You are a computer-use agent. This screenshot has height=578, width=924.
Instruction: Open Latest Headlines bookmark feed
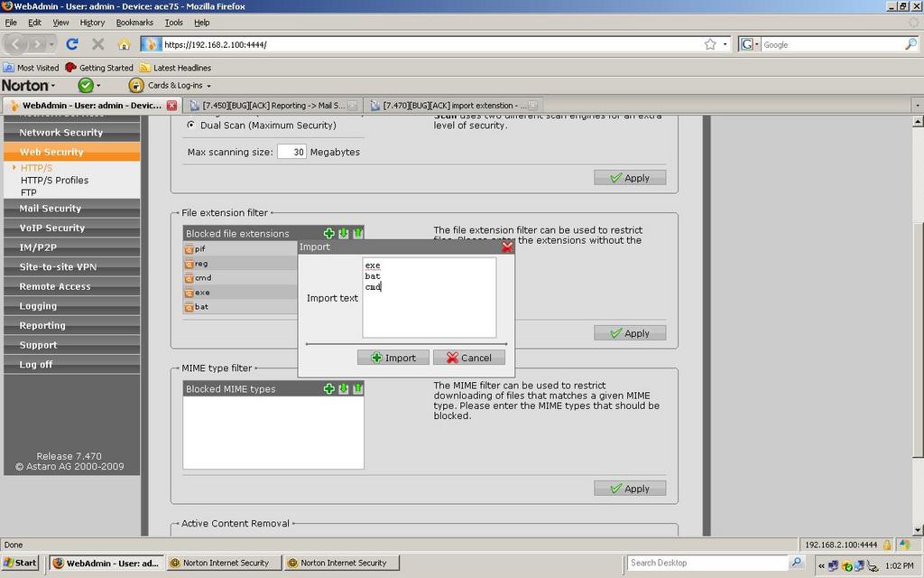175,68
